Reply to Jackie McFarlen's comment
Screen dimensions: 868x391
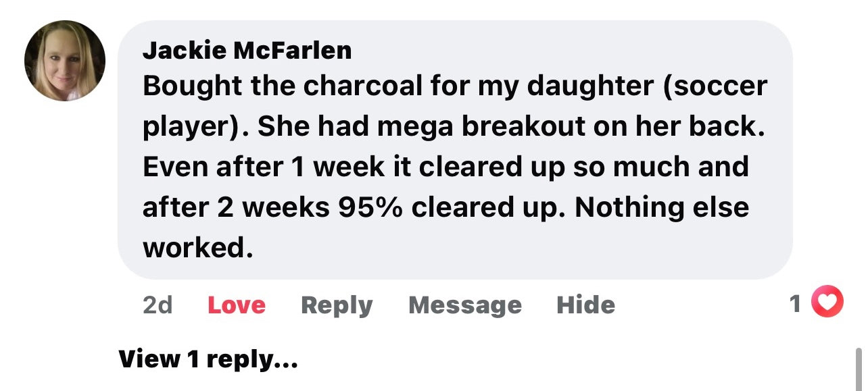coord(336,305)
